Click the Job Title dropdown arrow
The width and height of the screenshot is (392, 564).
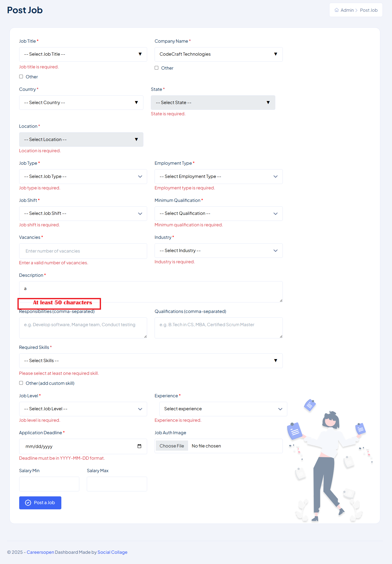[x=140, y=54]
